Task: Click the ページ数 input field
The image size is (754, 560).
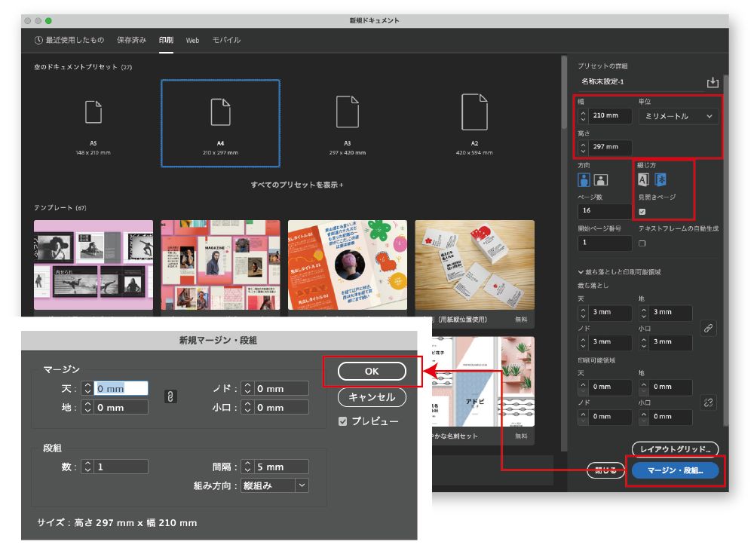Action: 605,212
